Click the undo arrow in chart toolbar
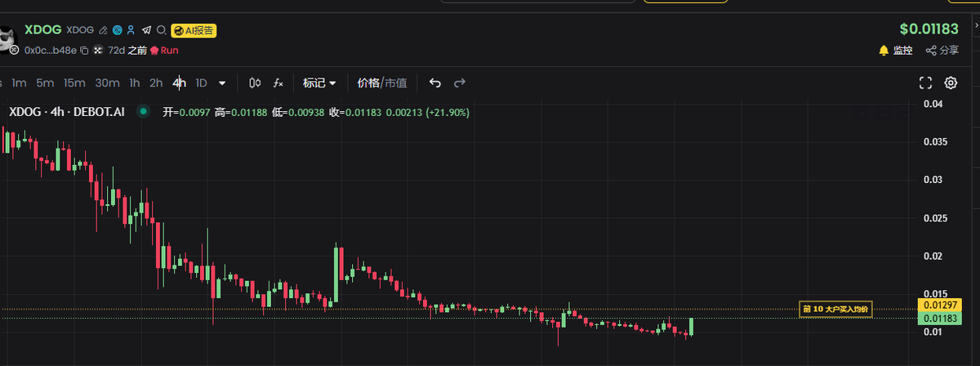Viewport: 980px width, 366px height. tap(435, 83)
